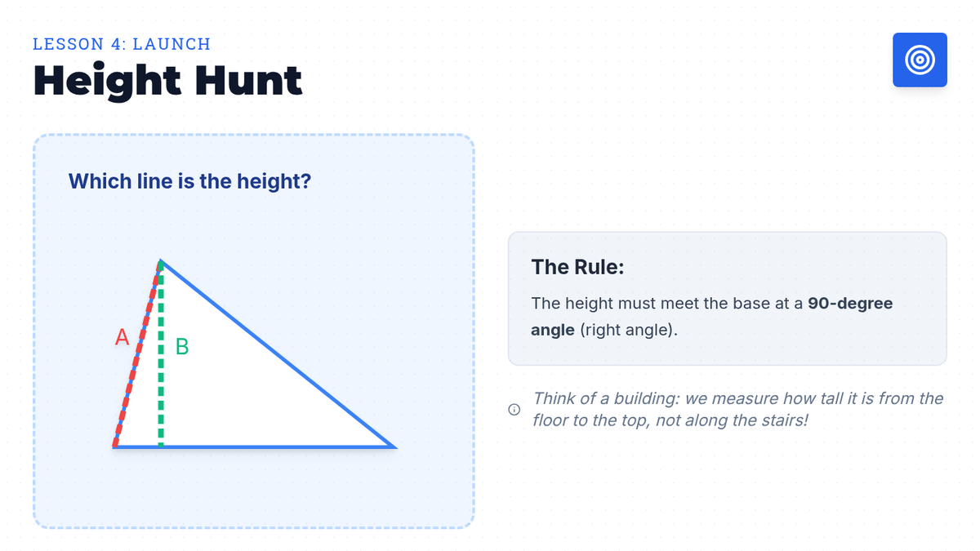This screenshot has height=551, width=980.
Task: Click "The Rule:" heading
Action: point(577,267)
